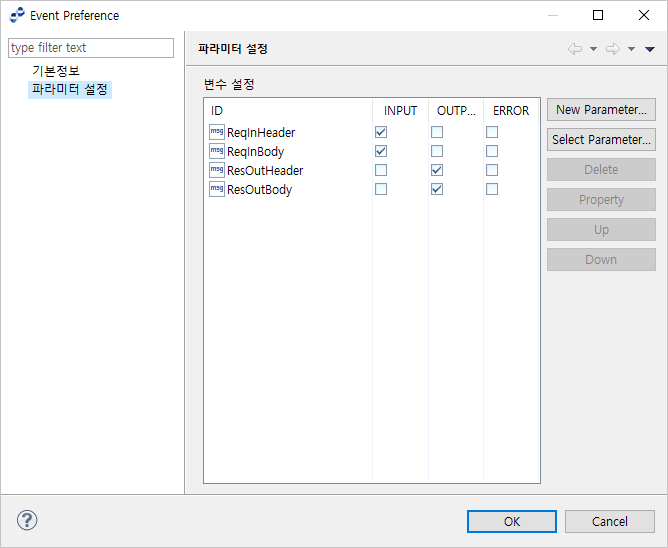Uncheck INPUT for ReqInHeader
The image size is (668, 548).
click(381, 132)
